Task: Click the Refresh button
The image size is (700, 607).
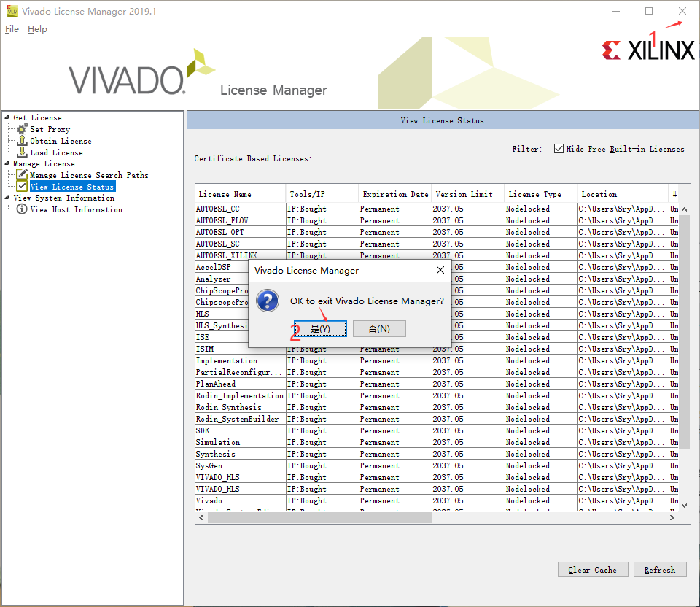Action: 659,570
